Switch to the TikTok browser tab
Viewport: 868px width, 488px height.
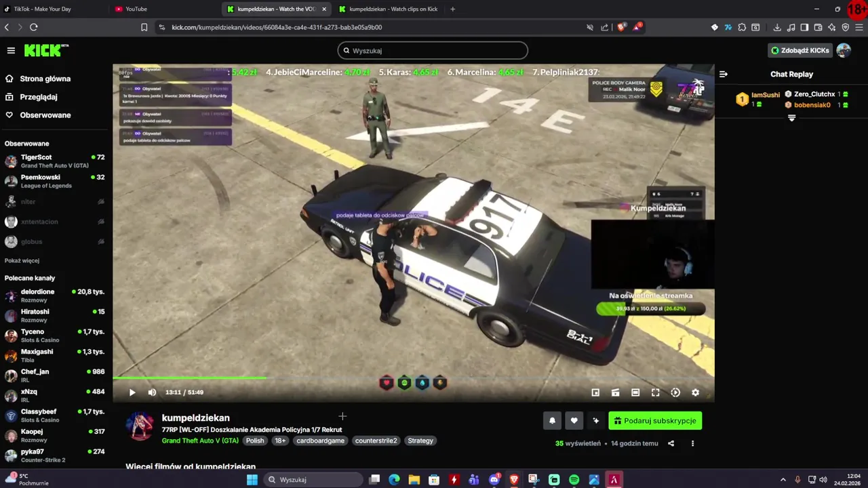[54, 9]
